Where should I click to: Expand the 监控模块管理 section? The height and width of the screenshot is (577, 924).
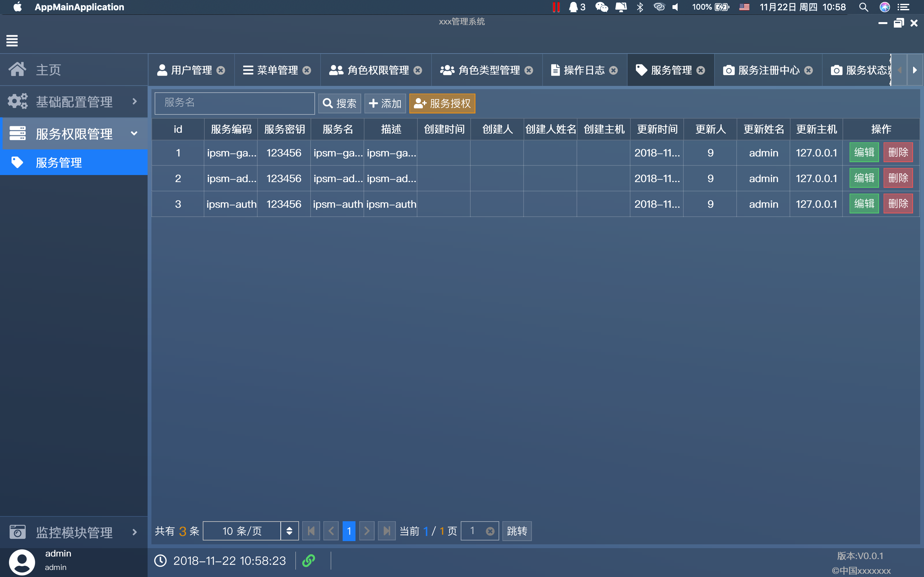pyautogui.click(x=134, y=532)
